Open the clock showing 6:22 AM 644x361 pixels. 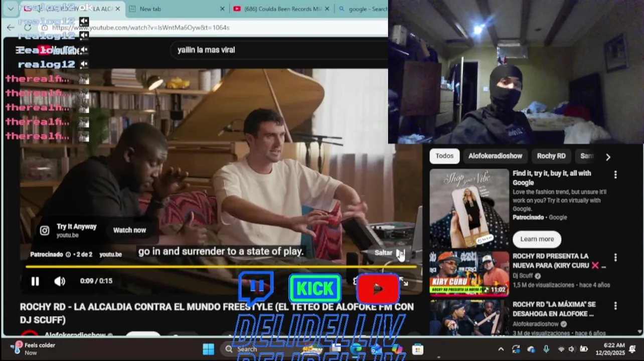(x=610, y=349)
